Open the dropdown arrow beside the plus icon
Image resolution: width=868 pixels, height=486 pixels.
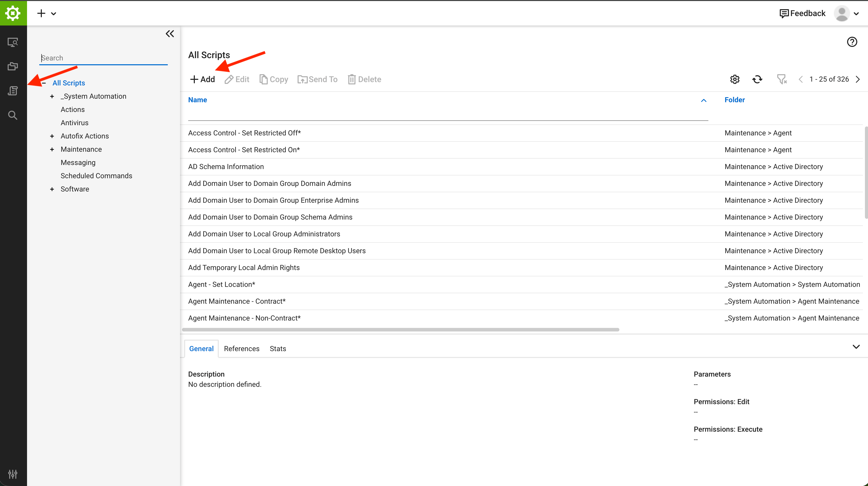54,14
